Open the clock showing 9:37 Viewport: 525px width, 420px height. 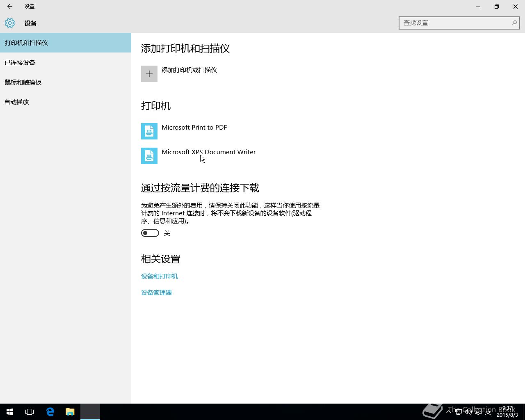507,412
